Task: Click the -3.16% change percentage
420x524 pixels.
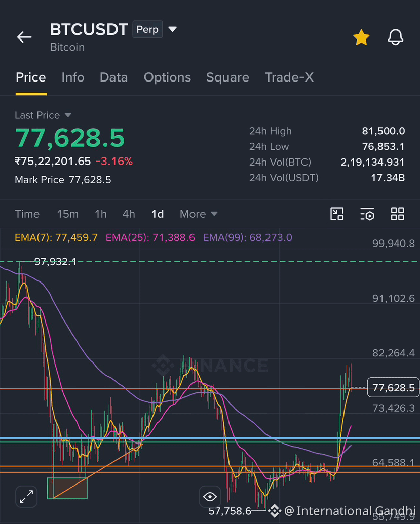Action: tap(114, 162)
